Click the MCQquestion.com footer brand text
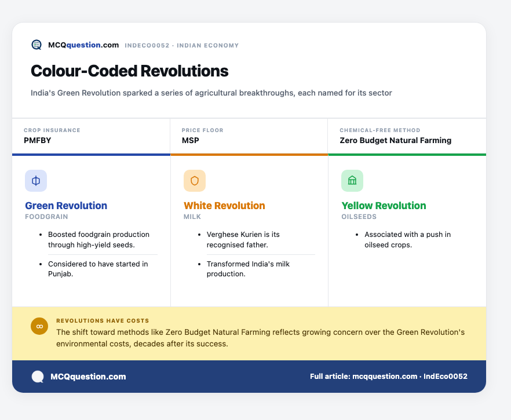Viewport: 511px width, 420px height. (88, 377)
